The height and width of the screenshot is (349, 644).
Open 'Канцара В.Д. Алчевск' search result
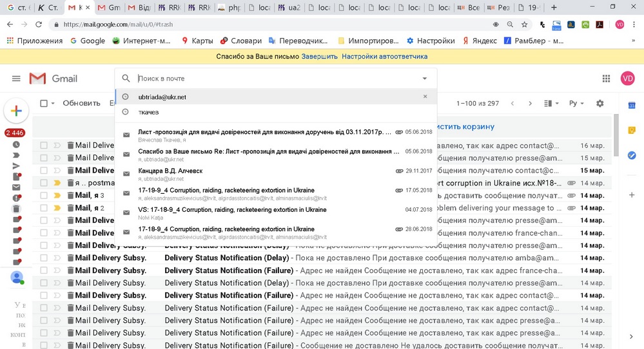pos(276,174)
